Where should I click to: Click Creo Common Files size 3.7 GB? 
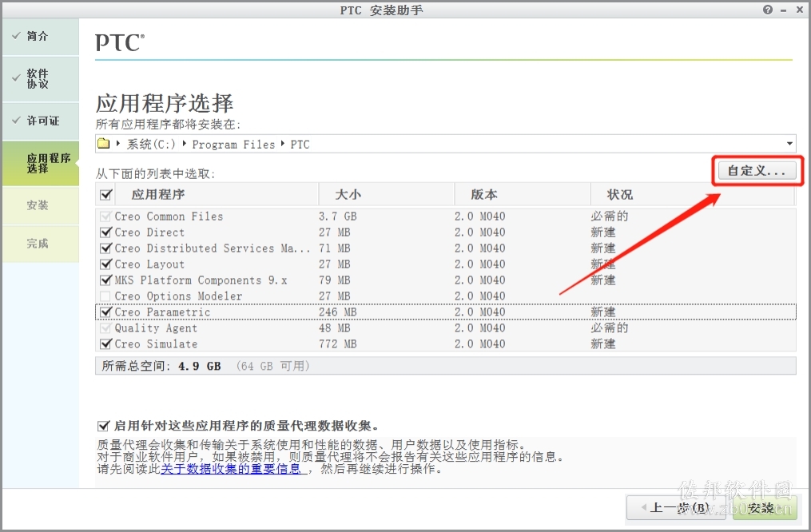point(338,216)
